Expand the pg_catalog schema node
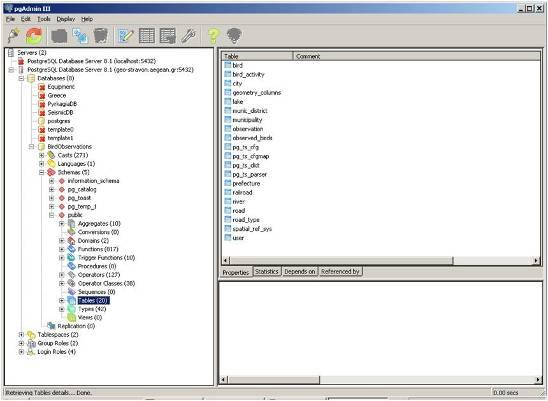 click(52, 189)
